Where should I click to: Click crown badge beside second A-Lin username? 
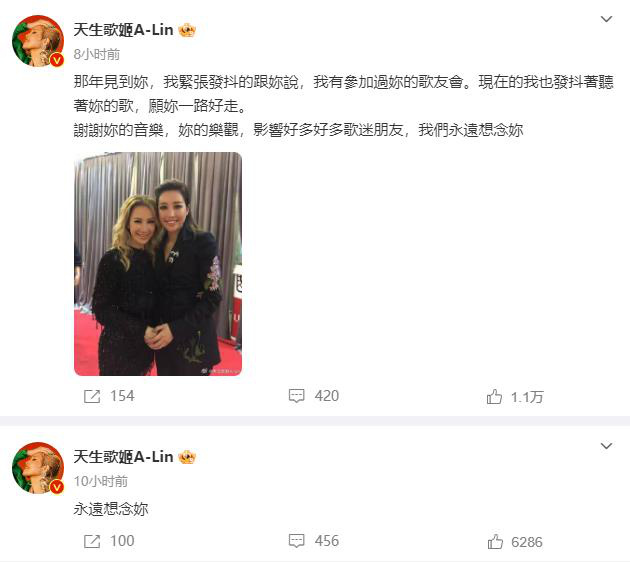[x=187, y=457]
